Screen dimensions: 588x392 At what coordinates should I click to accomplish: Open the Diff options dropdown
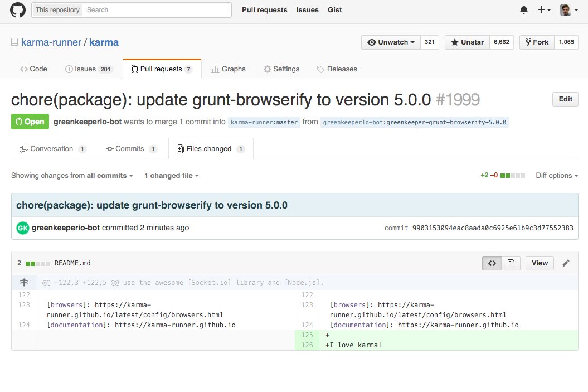point(557,176)
